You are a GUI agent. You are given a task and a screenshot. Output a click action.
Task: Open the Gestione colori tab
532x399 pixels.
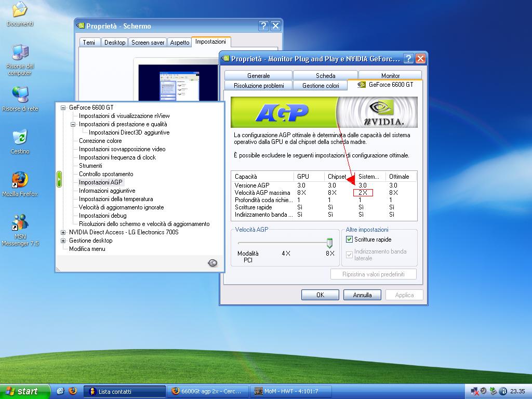(321, 86)
